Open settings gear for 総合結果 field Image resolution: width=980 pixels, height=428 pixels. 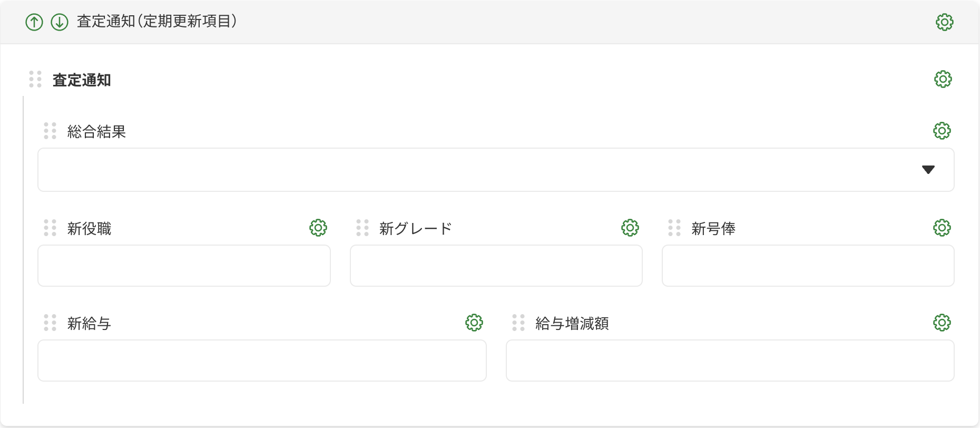pyautogui.click(x=942, y=131)
